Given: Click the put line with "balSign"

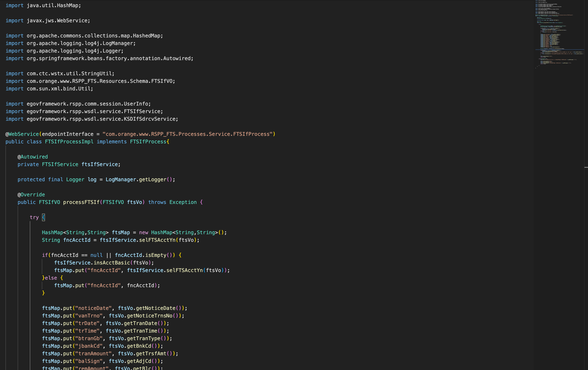Looking at the screenshot, I should [x=103, y=361].
